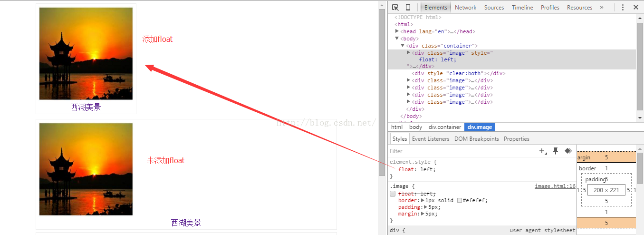Open the Timeline tab
Viewport: 644px width, 235px height.
[522, 7]
